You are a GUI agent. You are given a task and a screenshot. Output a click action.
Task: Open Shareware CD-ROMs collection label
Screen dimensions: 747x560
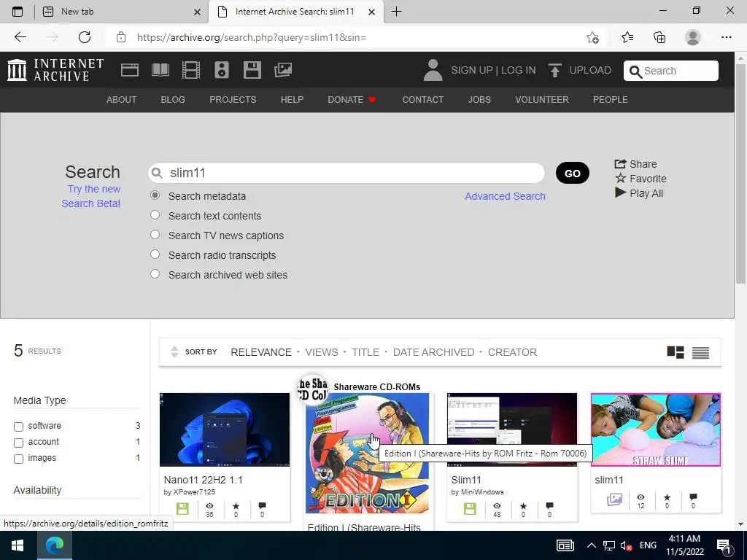click(376, 387)
